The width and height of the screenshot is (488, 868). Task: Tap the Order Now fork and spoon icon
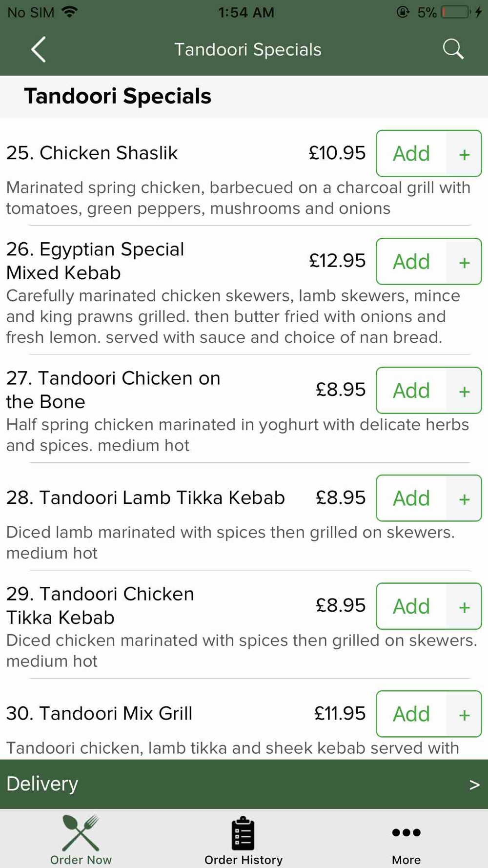(x=81, y=832)
